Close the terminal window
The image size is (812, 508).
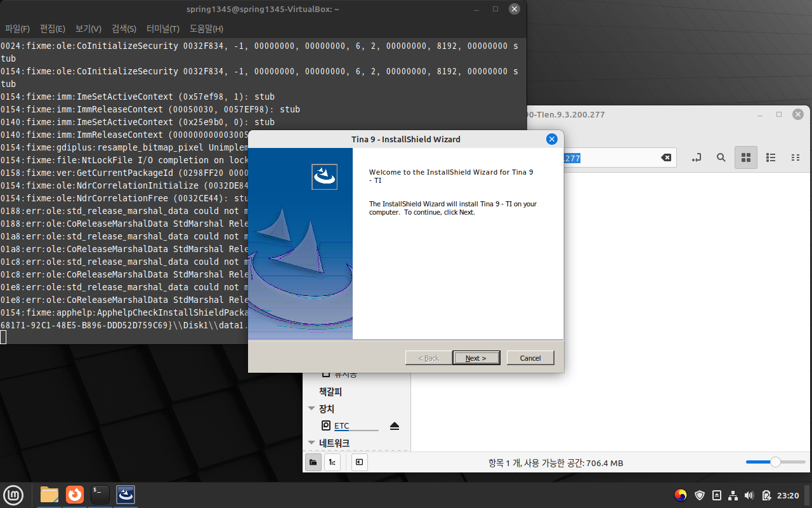(514, 9)
